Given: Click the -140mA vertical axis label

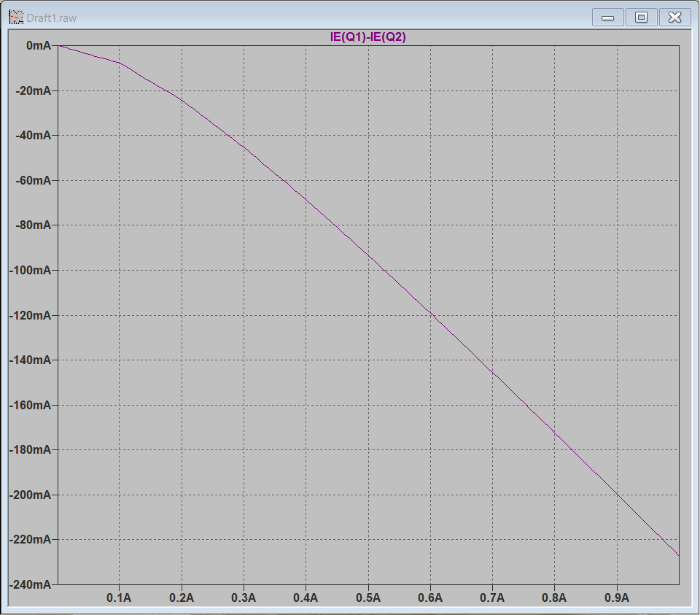Looking at the screenshot, I should pyautogui.click(x=30, y=360).
